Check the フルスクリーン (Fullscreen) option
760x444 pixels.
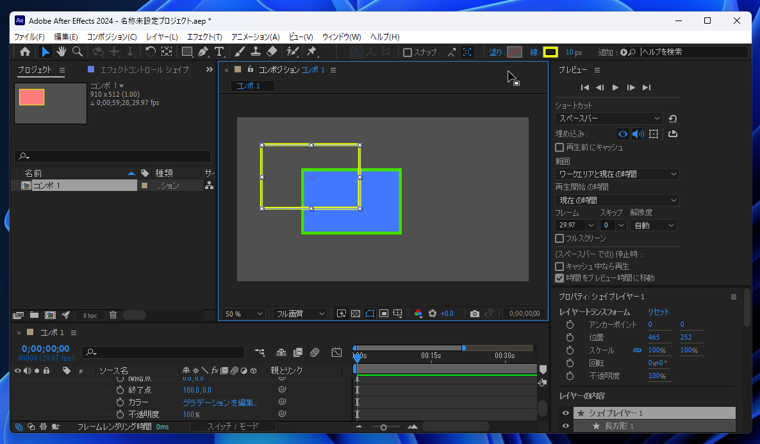[560, 239]
